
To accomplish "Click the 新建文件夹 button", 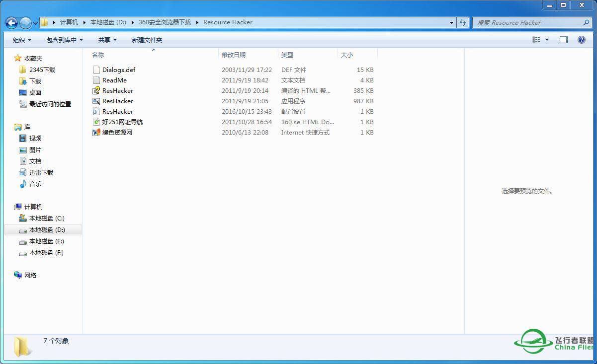I will tap(147, 40).
